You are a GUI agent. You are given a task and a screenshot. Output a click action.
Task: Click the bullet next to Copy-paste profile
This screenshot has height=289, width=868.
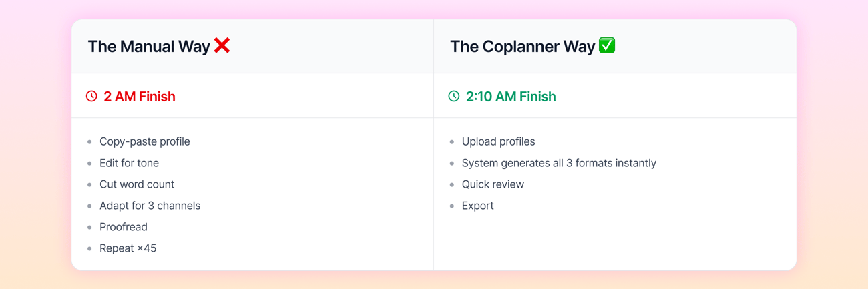(x=89, y=142)
